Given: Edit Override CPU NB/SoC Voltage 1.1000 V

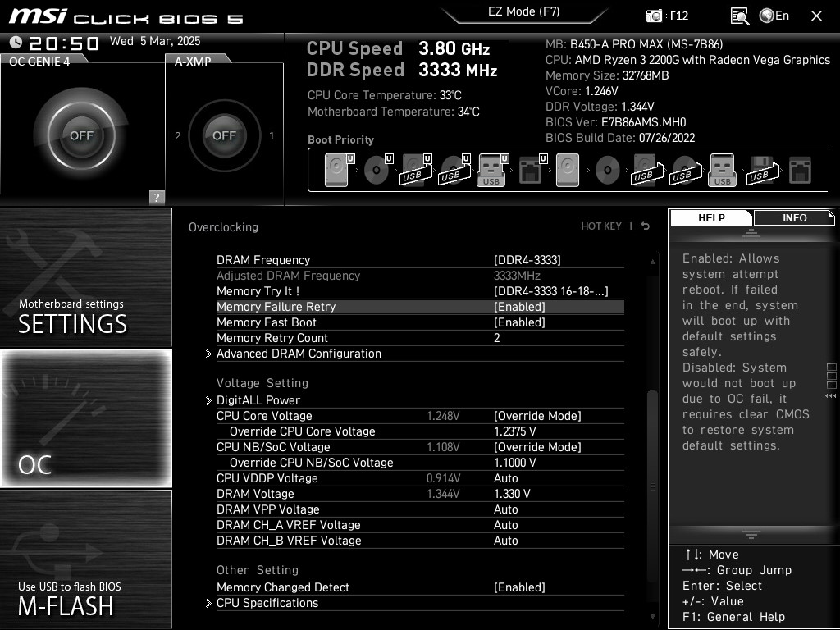Looking at the screenshot, I should point(515,463).
